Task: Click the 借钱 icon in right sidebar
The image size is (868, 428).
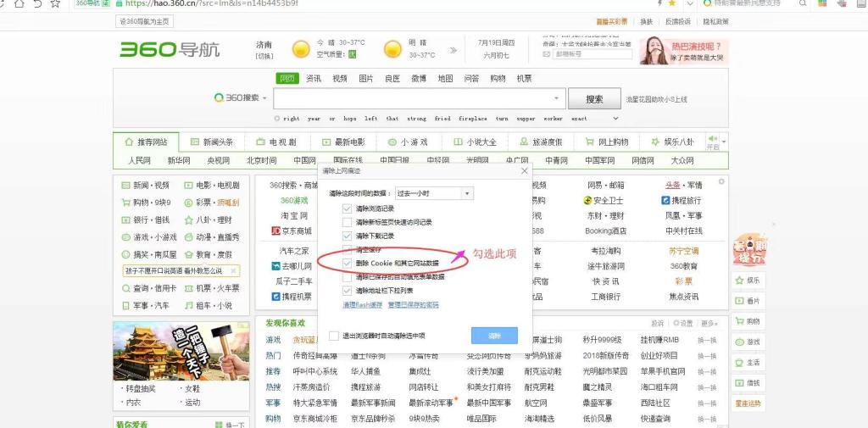Action: point(738,382)
